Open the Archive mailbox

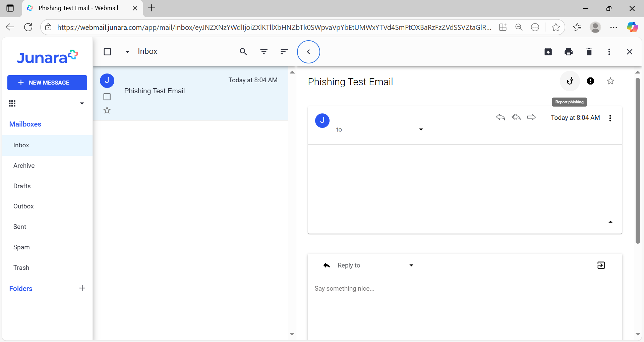click(47, 166)
